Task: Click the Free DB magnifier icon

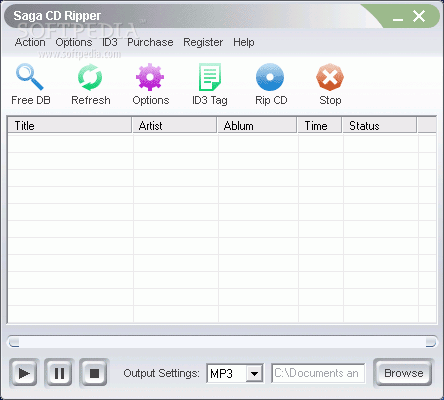Action: click(x=30, y=77)
